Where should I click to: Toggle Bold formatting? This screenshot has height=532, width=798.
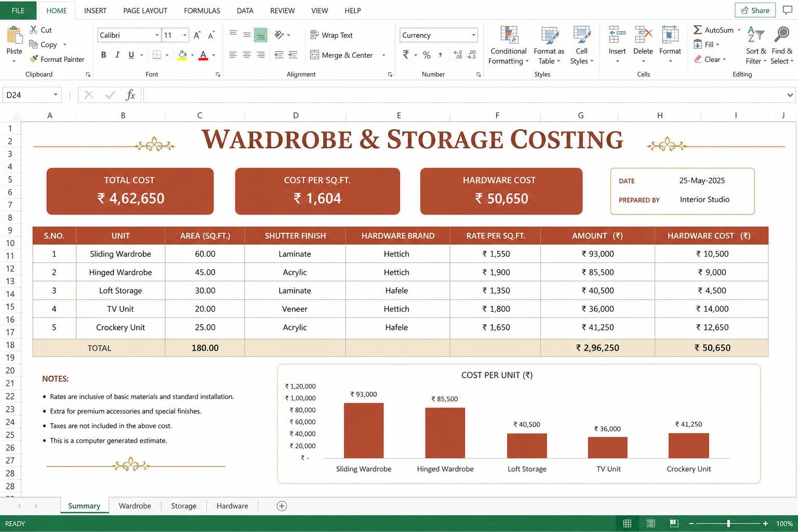pos(103,55)
